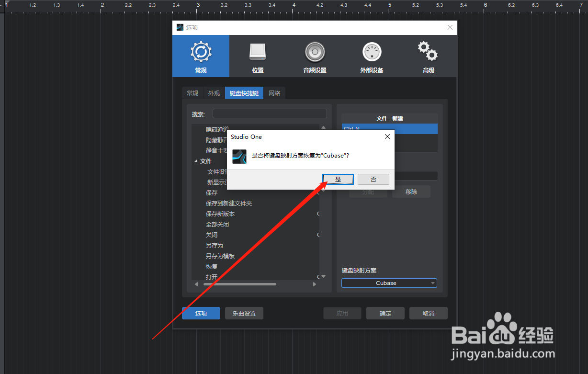Open the 位置 Locations drive icon
This screenshot has width=588, height=374.
pyautogui.click(x=258, y=56)
